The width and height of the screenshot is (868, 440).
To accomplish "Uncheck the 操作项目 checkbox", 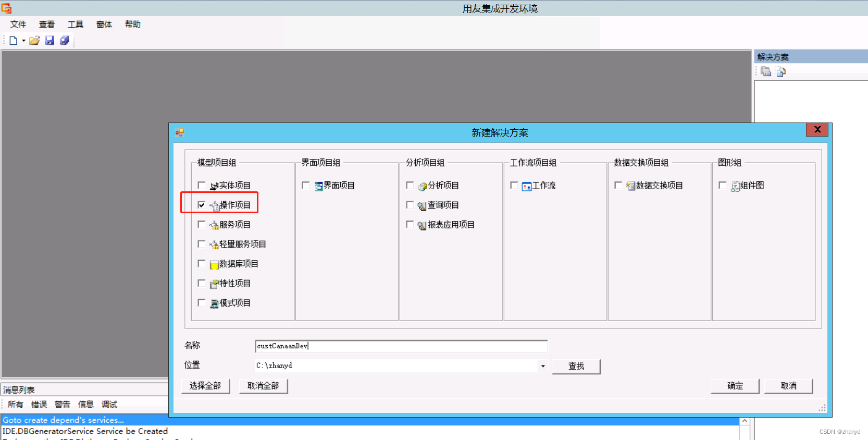I will click(x=202, y=205).
